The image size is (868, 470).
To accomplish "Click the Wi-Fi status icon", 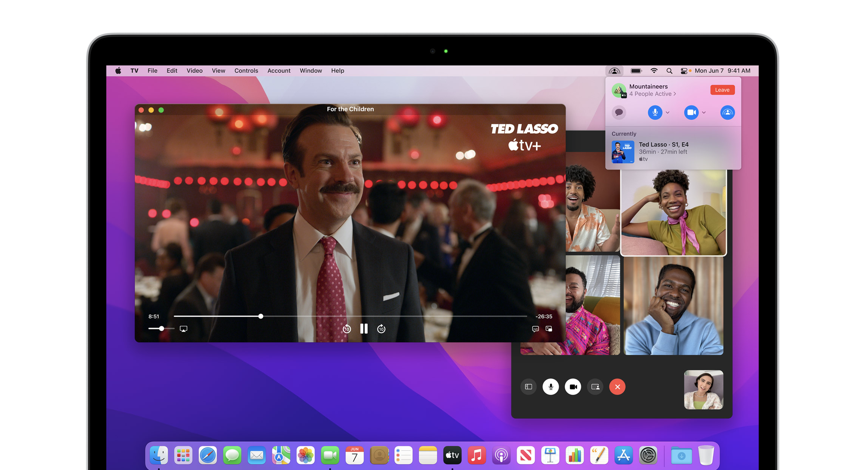I will coord(654,71).
